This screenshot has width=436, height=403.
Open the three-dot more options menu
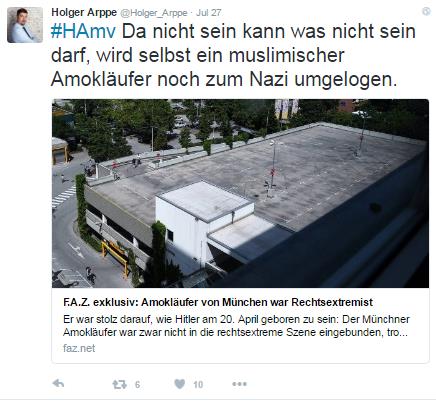[x=239, y=384]
